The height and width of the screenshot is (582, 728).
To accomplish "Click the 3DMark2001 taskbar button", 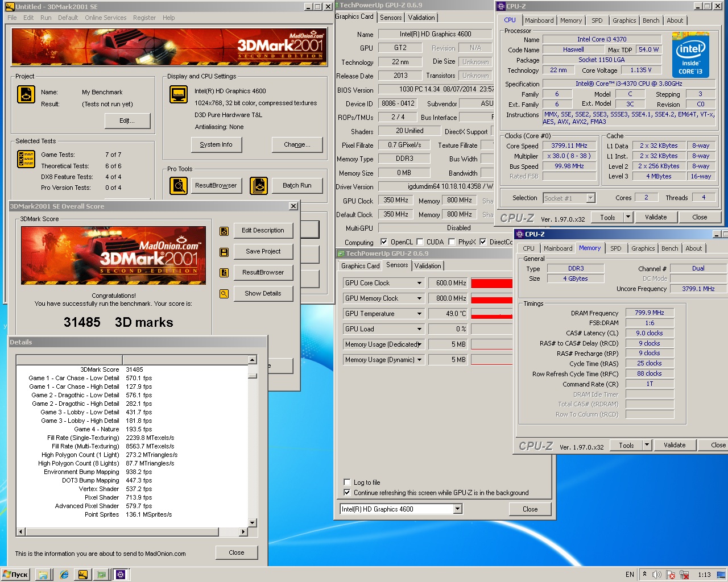I will click(x=83, y=575).
